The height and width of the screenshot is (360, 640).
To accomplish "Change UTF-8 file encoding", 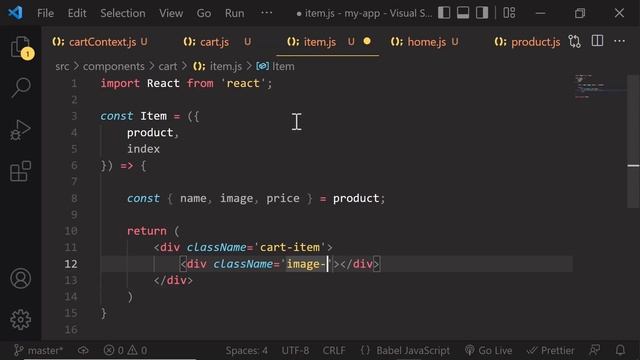I will coord(295,350).
